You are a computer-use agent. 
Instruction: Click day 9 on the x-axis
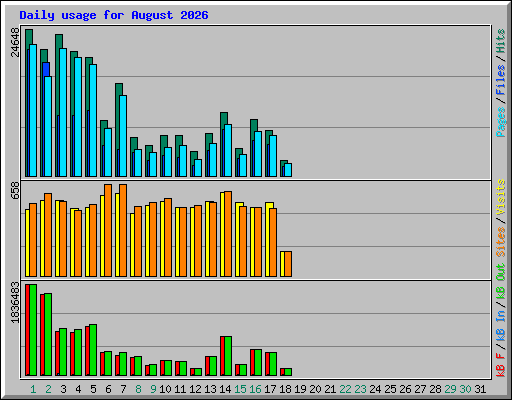153,389
